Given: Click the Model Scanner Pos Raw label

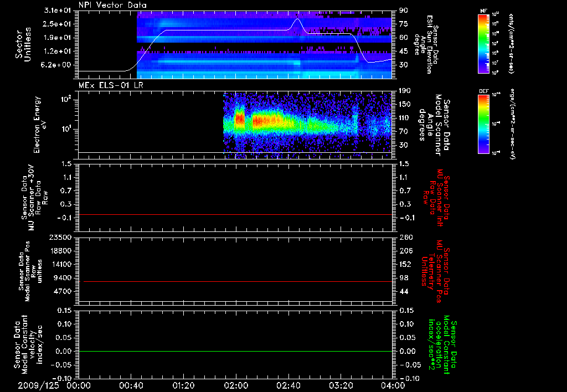Looking at the screenshot, I should [x=30, y=271].
